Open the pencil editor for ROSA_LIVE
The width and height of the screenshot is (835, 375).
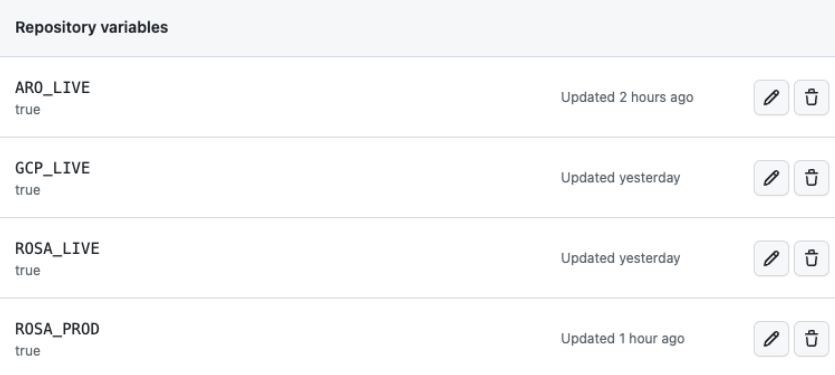(x=771, y=258)
